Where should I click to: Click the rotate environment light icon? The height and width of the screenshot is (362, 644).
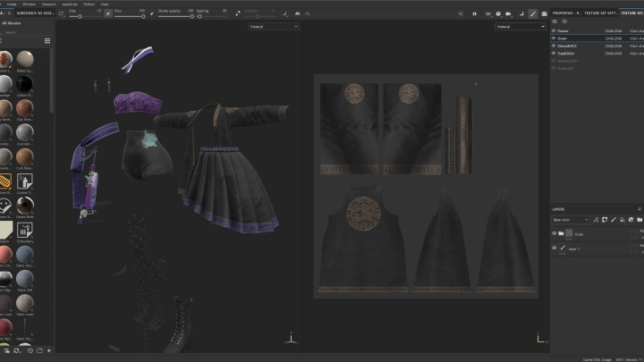tap(521, 14)
